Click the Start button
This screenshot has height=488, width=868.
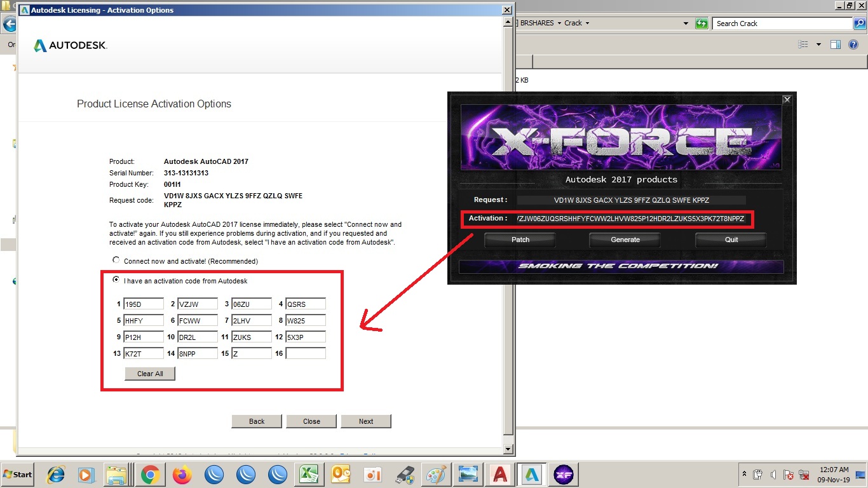(18, 475)
